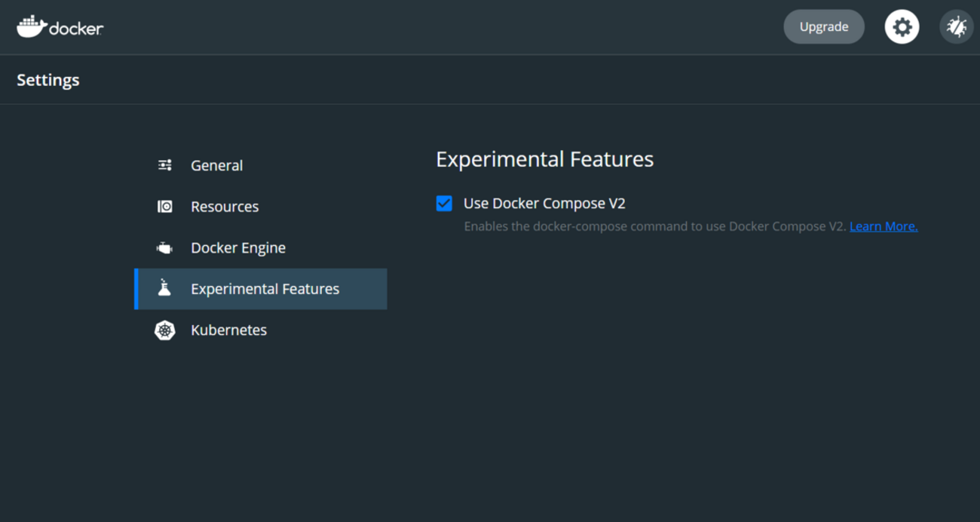The image size is (980, 522).
Task: Go to the Docker Engine section
Action: pos(238,248)
